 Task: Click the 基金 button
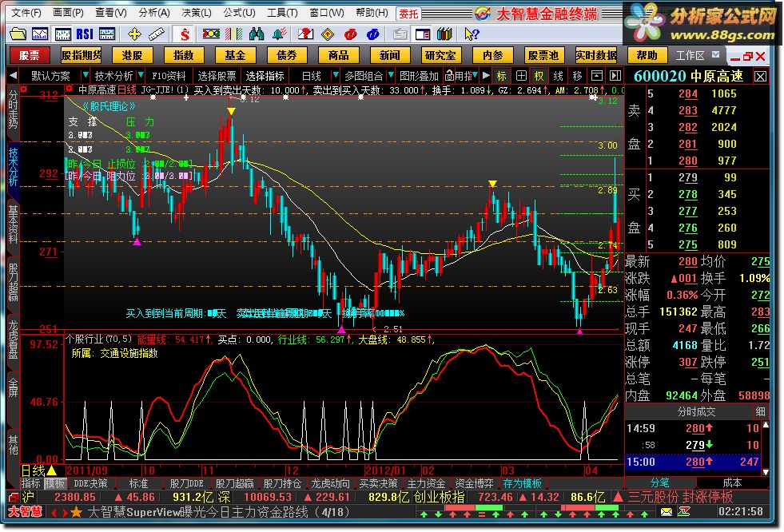coord(234,55)
